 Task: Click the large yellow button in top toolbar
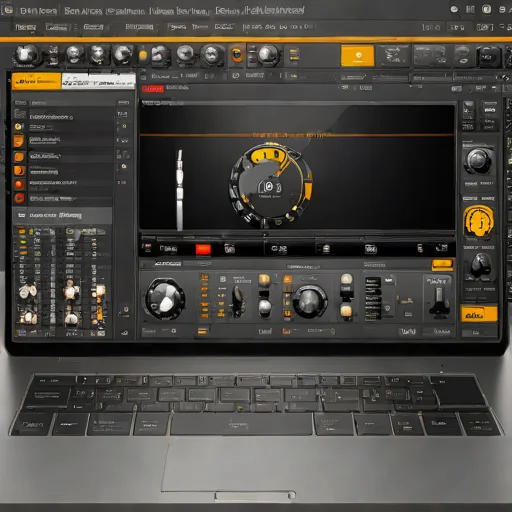tap(357, 56)
